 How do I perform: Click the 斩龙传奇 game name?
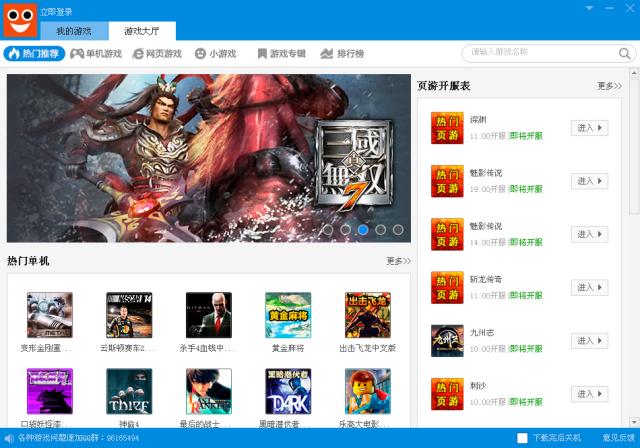coord(486,279)
